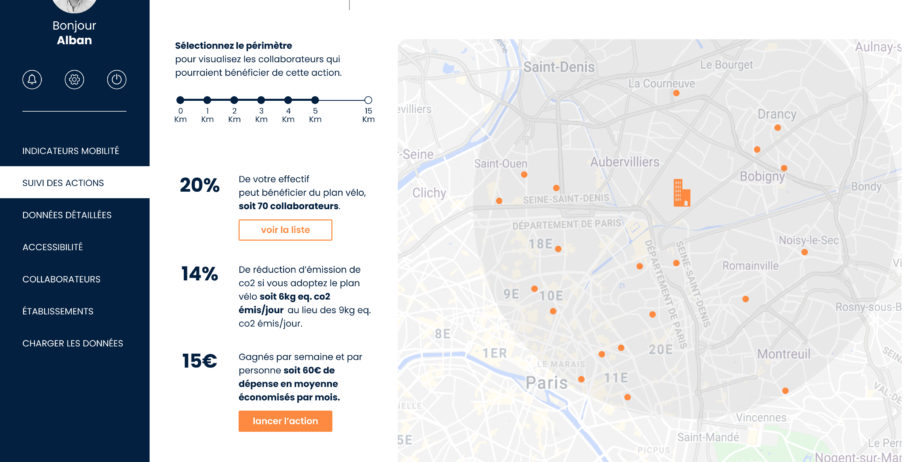Click the map marker near Noisy-le-Sec
The width and height of the screenshot is (924, 462).
point(804,252)
